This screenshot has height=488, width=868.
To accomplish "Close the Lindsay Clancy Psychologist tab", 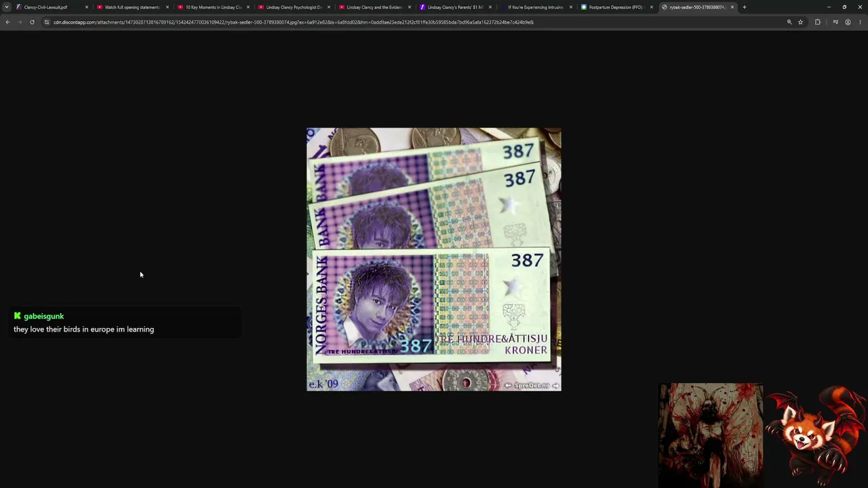I will coord(329,7).
